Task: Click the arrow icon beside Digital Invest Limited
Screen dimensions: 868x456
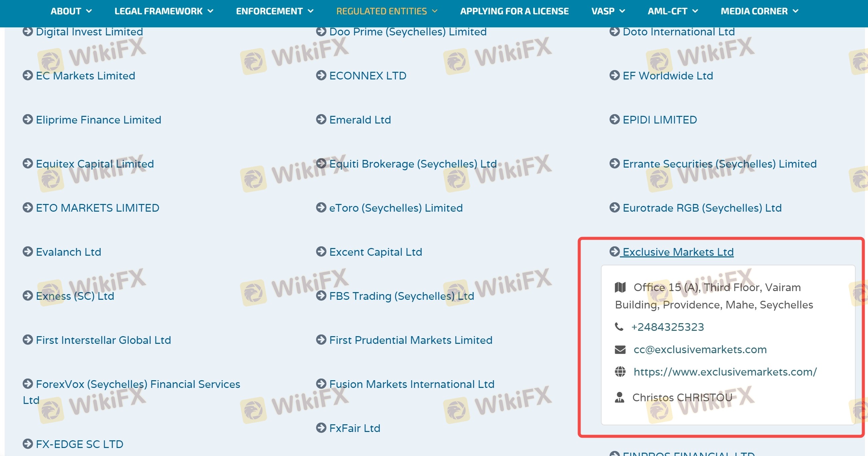Action: pyautogui.click(x=28, y=31)
